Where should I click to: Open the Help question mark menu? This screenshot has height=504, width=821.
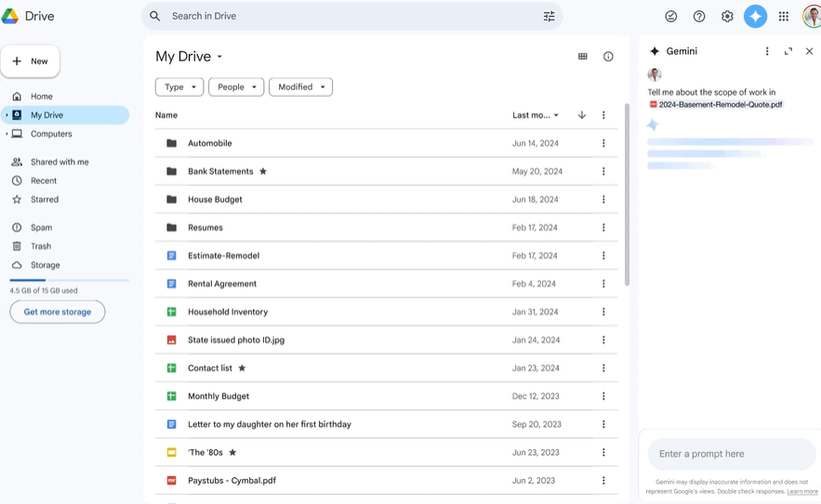(x=699, y=16)
